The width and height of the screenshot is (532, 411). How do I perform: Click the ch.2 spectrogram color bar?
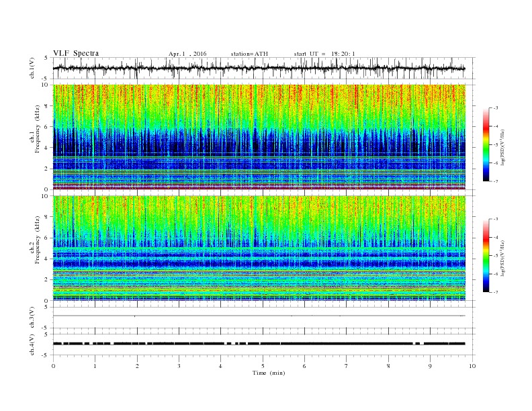coord(486,255)
